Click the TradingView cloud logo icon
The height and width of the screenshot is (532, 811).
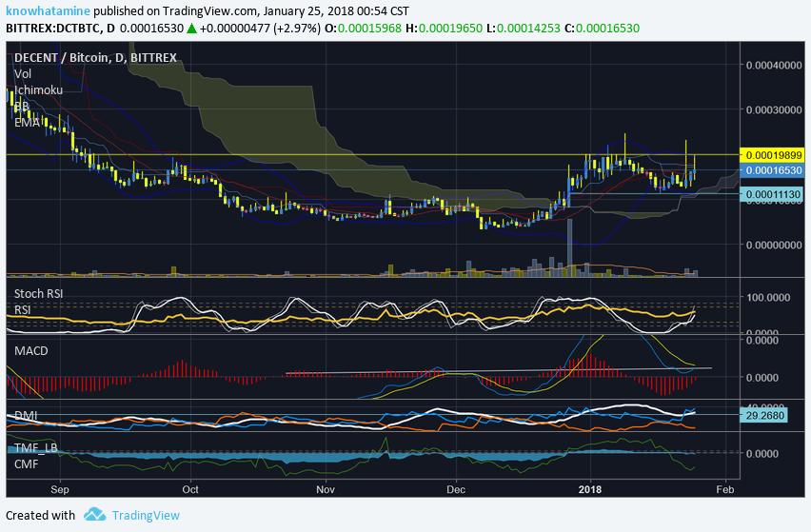(x=94, y=515)
